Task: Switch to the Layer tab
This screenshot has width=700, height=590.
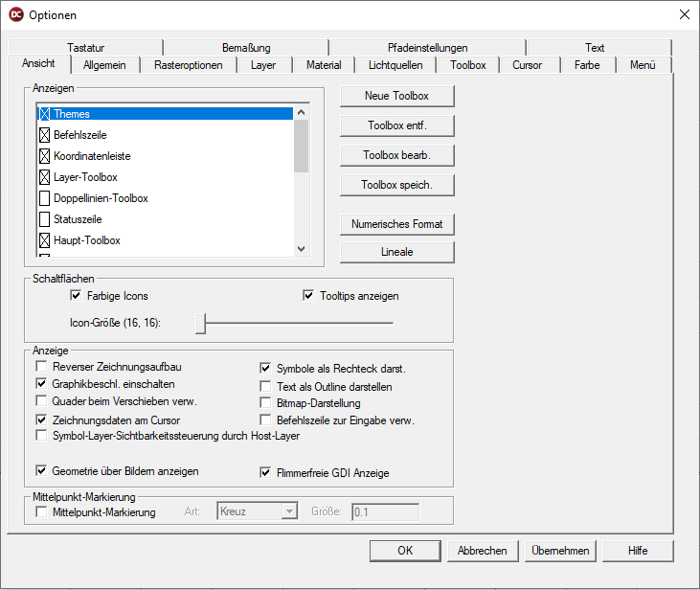Action: [263, 65]
